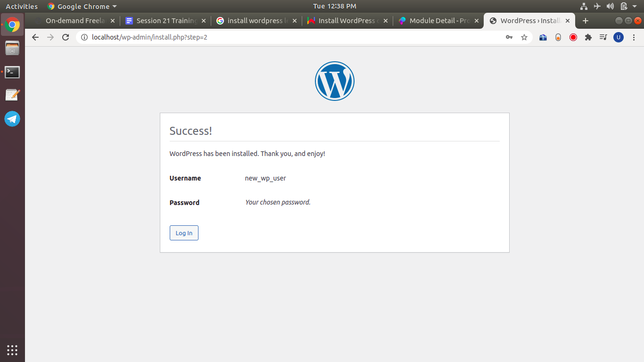
Task: Close the Install WordPress guide tab
Action: tap(386, 21)
